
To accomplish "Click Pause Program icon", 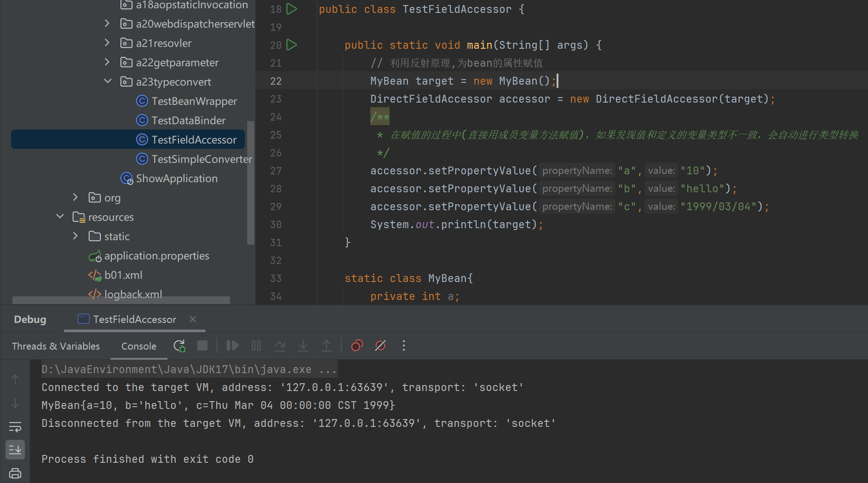I will pos(256,346).
